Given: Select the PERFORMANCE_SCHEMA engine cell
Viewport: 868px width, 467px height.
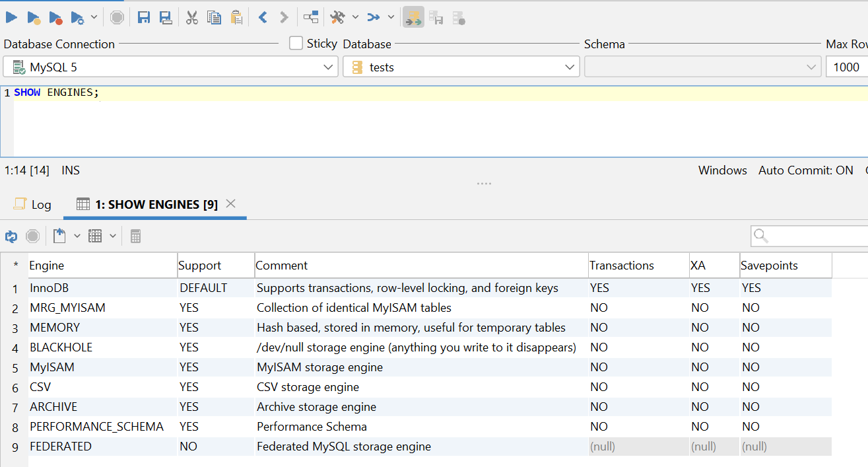Looking at the screenshot, I should pyautogui.click(x=102, y=427).
